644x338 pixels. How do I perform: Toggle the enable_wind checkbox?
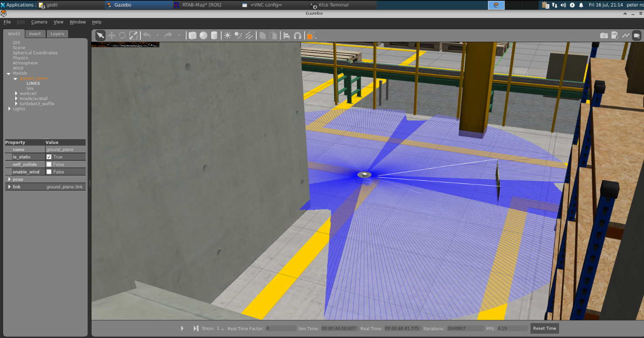[x=49, y=172]
